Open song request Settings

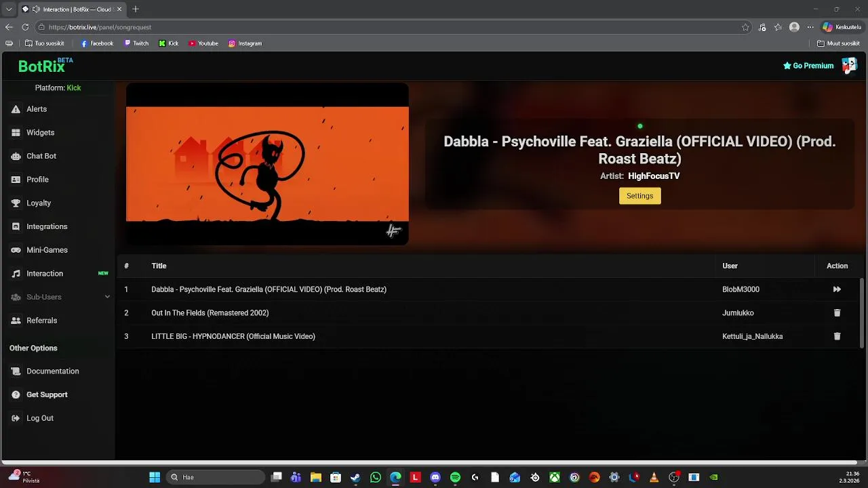pyautogui.click(x=639, y=196)
